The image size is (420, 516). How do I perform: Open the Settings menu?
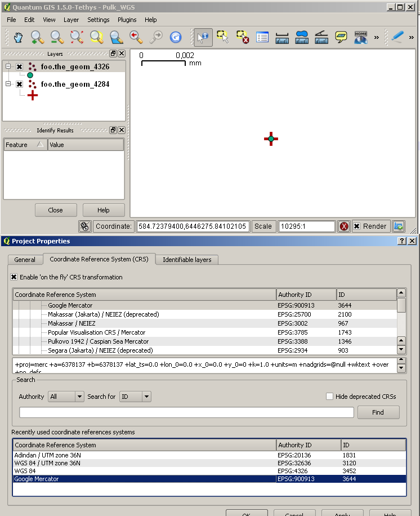98,20
